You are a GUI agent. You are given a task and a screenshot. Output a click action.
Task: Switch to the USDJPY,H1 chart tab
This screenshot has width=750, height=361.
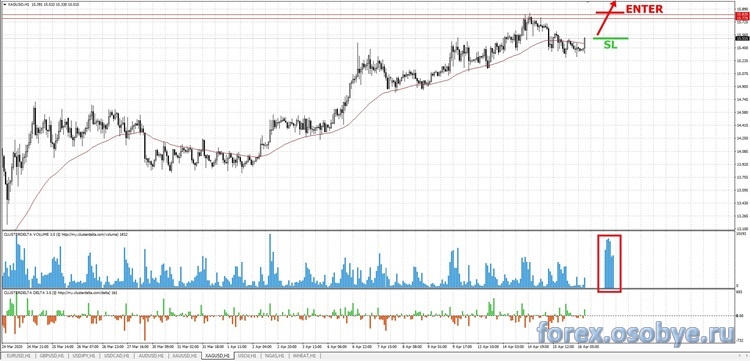click(84, 356)
